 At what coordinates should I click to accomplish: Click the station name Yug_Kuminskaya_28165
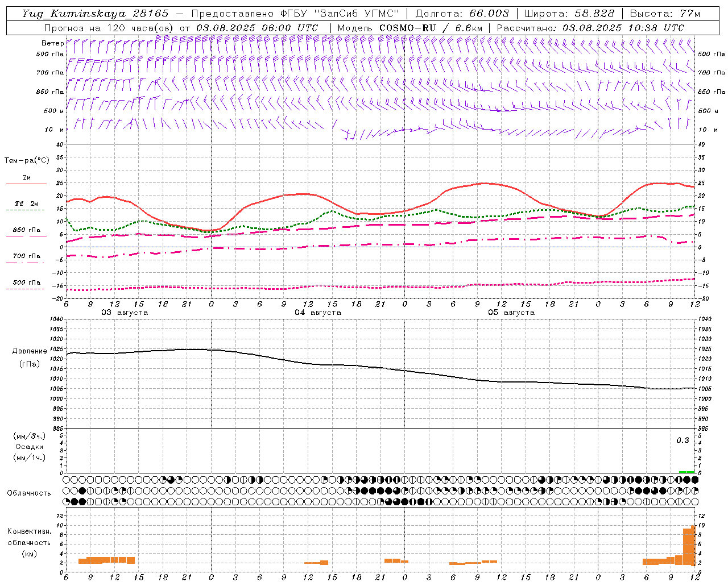[x=95, y=14]
